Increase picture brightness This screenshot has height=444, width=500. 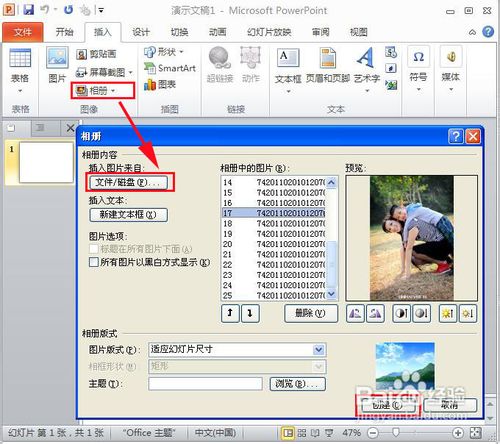point(448,313)
